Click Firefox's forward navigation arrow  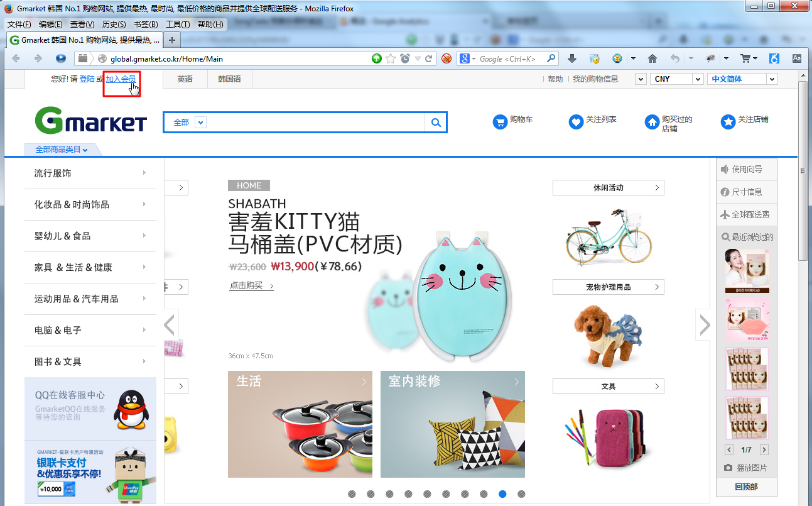pyautogui.click(x=38, y=58)
